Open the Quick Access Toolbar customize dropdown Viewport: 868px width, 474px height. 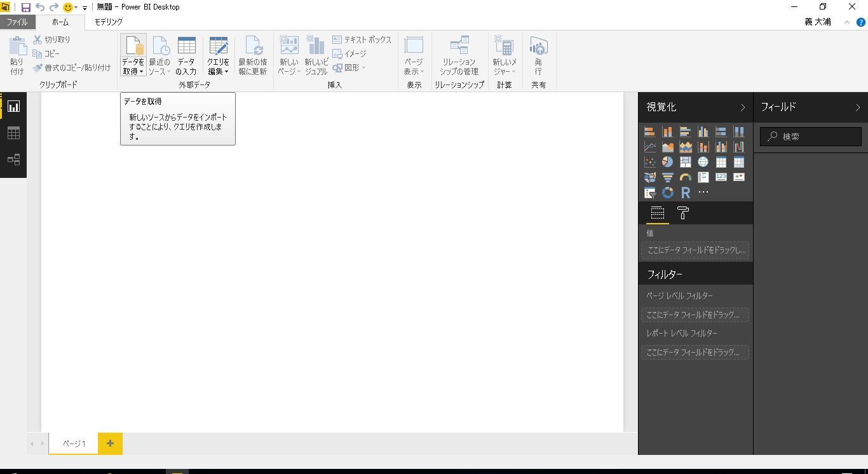pyautogui.click(x=85, y=8)
